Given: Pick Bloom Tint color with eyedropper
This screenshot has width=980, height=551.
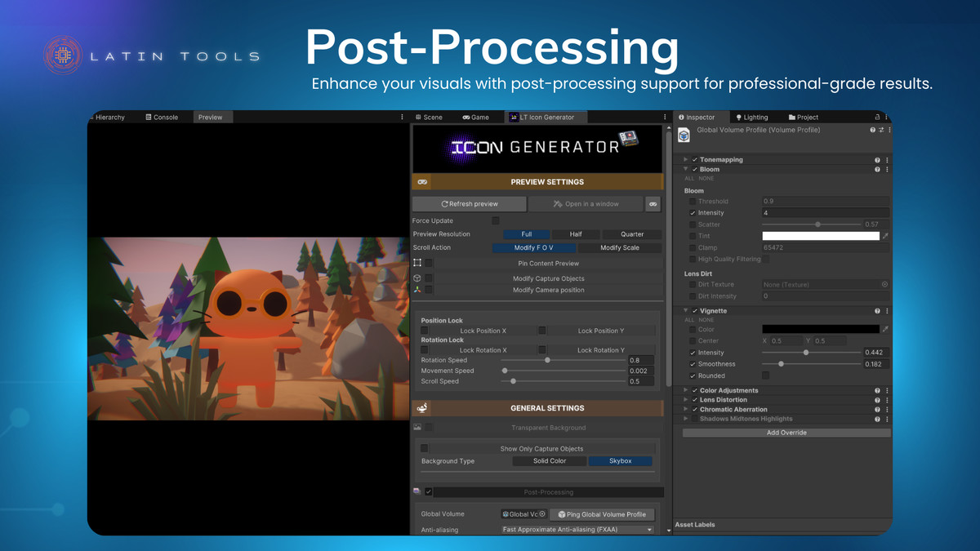Looking at the screenshot, I should (886, 236).
